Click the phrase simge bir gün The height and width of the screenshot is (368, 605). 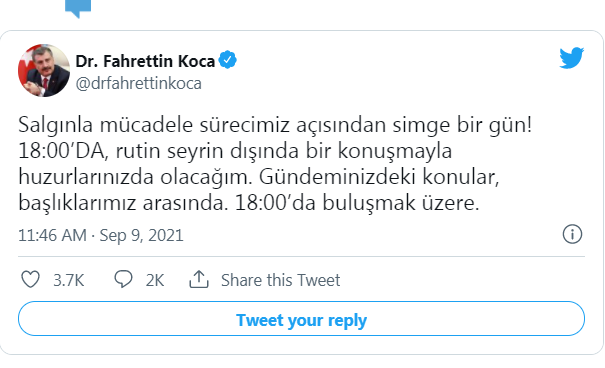click(x=462, y=125)
